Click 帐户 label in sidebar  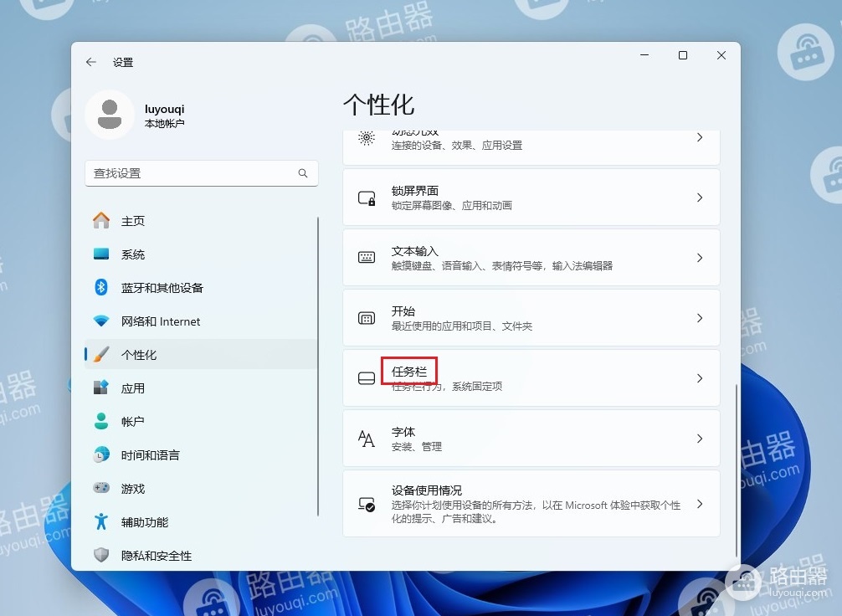[x=132, y=422]
